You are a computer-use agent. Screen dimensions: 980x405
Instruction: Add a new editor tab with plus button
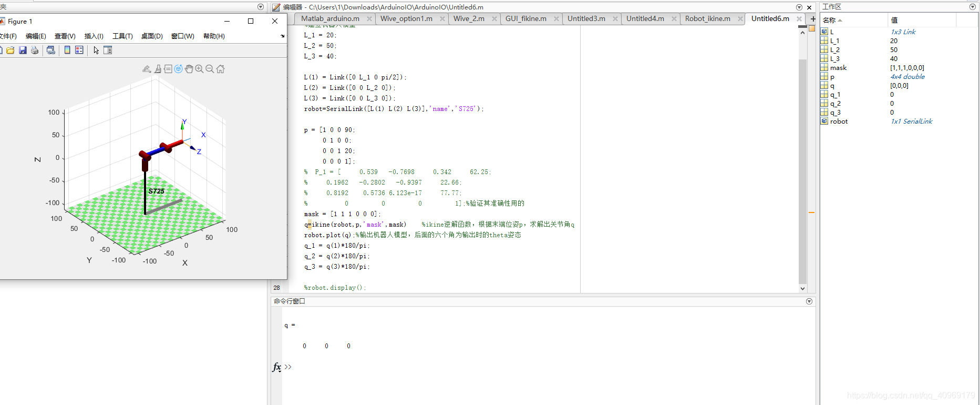[813, 18]
